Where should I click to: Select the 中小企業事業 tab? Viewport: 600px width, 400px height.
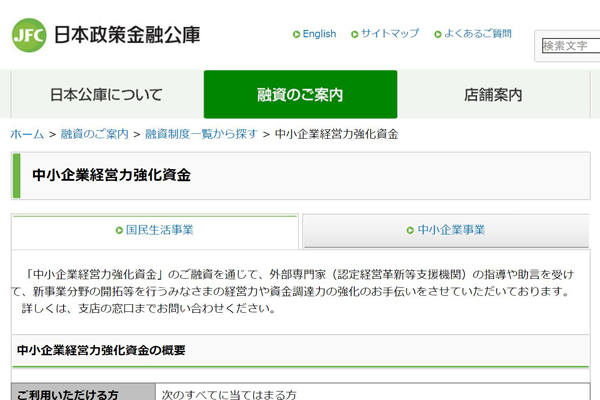point(446,231)
